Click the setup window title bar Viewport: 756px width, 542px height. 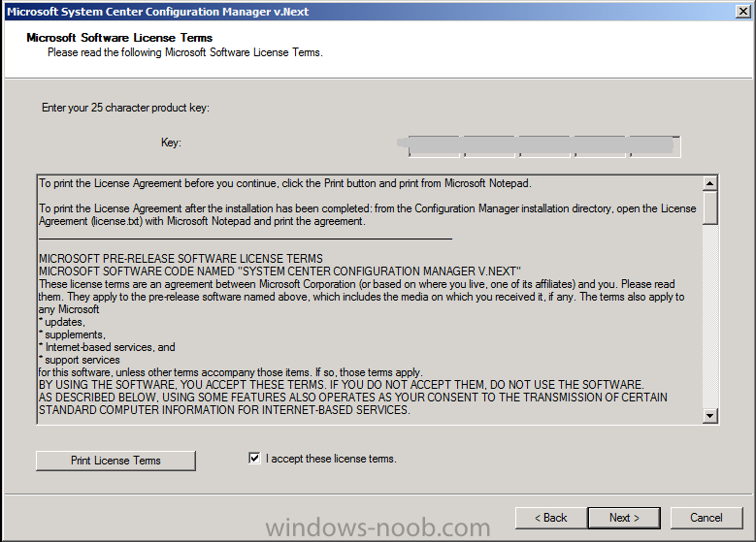[x=369, y=12]
